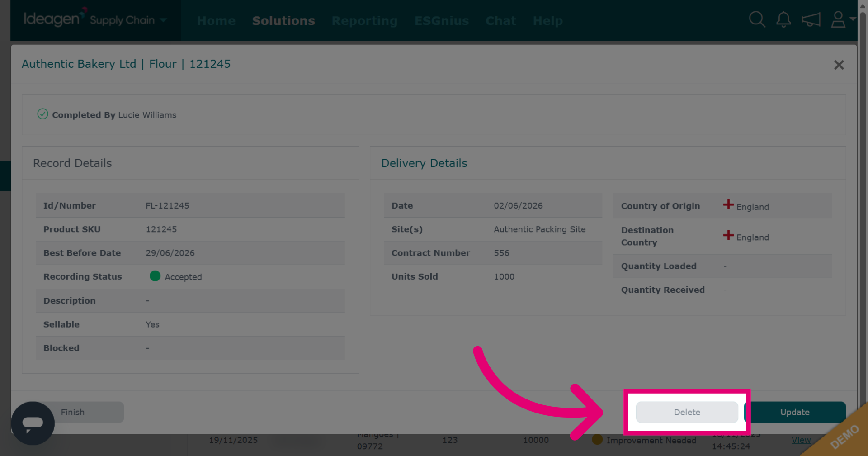The image size is (868, 456).
Task: Click the Update button
Action: point(795,412)
